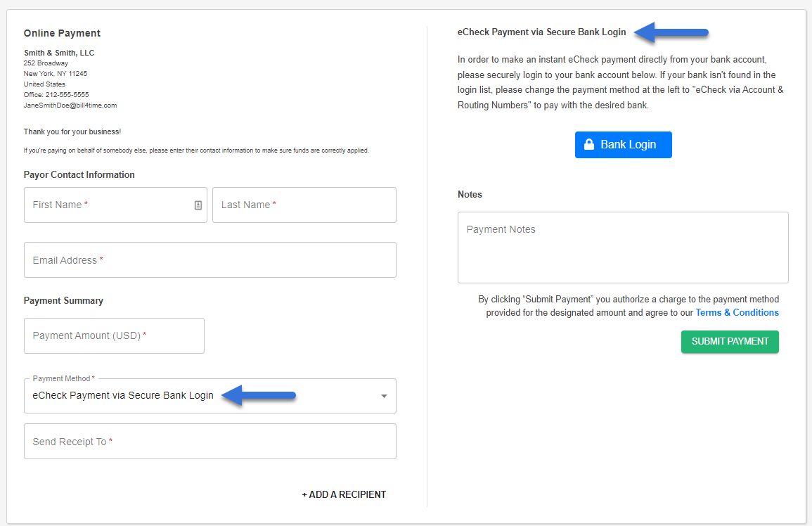
Task: Click the 252 Broadway address line
Action: click(x=46, y=63)
